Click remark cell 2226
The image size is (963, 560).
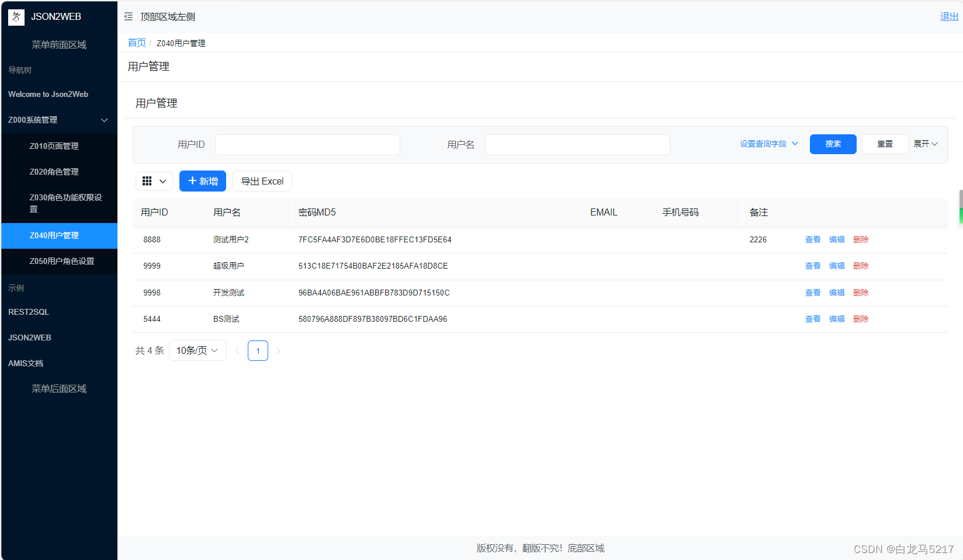coord(758,239)
